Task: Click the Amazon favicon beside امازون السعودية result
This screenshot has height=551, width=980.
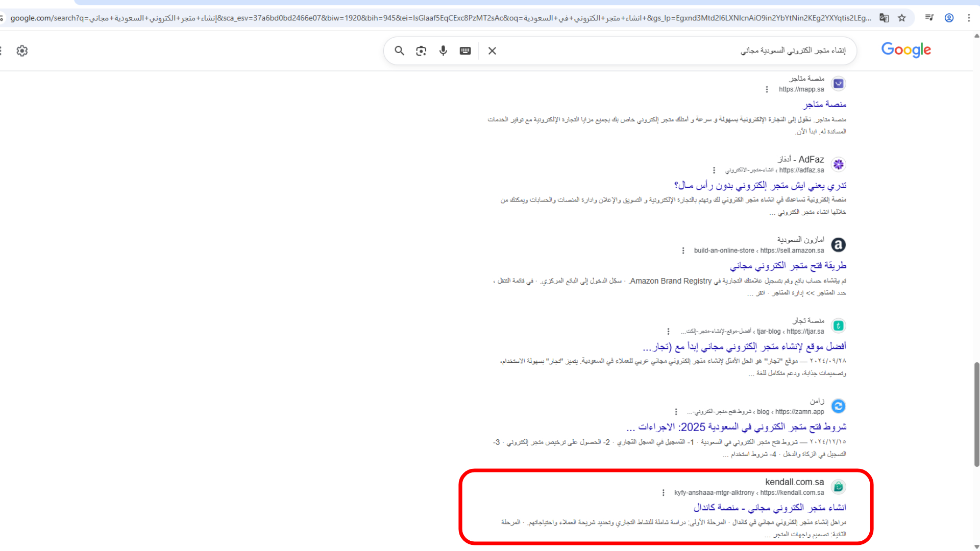Action: tap(838, 245)
